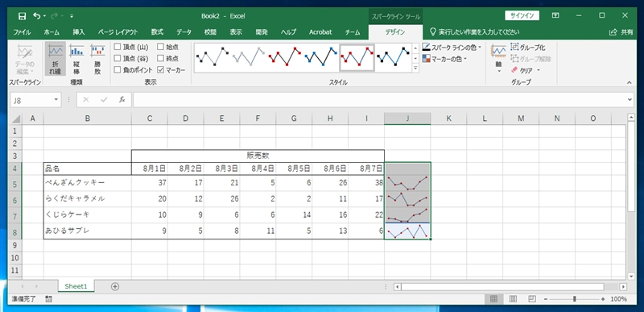Enable 頂点 (山) checkbox
The height and width of the screenshot is (312, 644).
pyautogui.click(x=118, y=47)
